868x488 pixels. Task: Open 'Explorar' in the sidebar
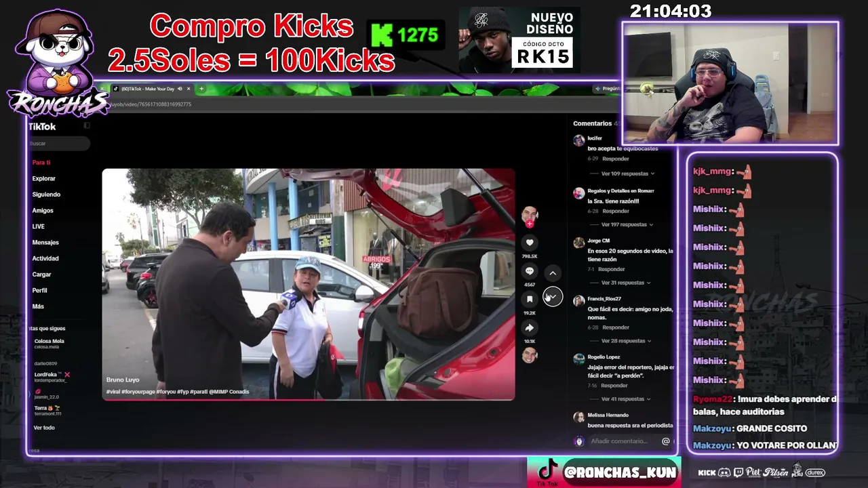(44, 178)
